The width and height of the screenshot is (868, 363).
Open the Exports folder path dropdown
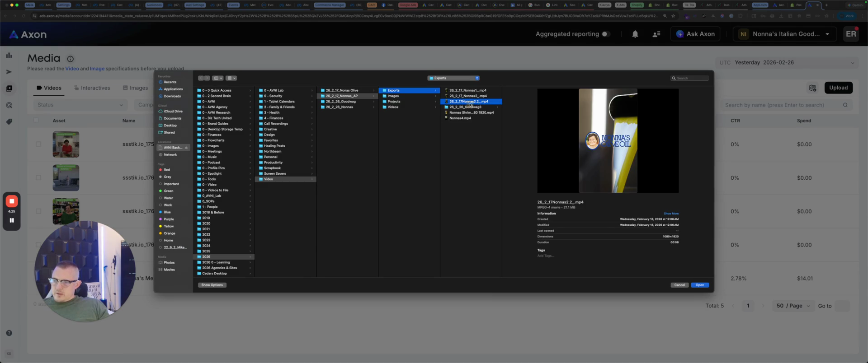point(453,78)
